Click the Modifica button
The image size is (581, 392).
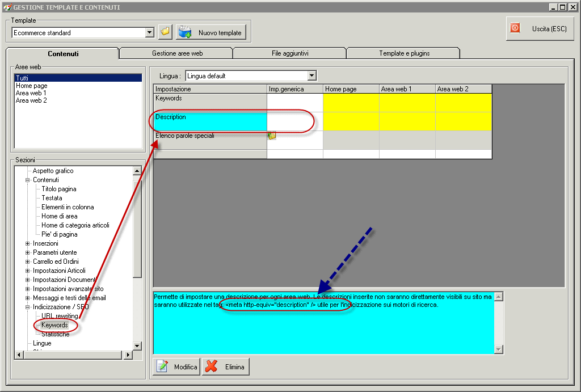pyautogui.click(x=177, y=367)
